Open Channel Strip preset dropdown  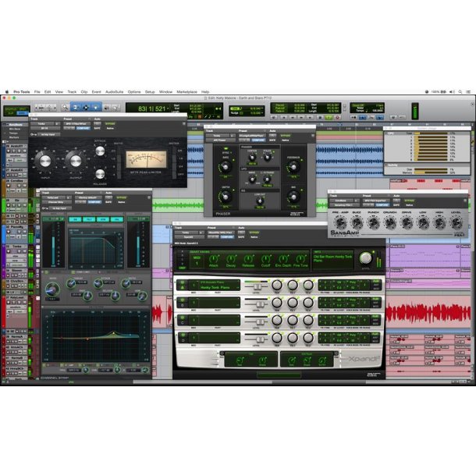point(88,197)
